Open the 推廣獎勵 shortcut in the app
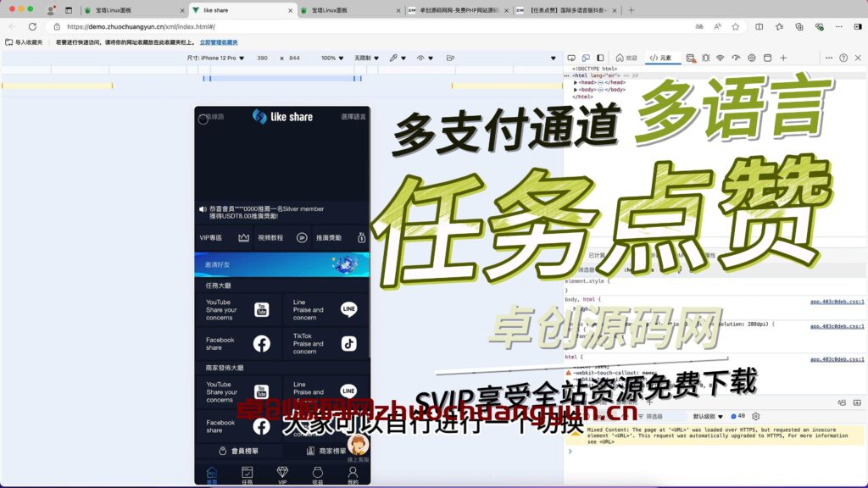The height and width of the screenshot is (488, 868). click(x=341, y=237)
